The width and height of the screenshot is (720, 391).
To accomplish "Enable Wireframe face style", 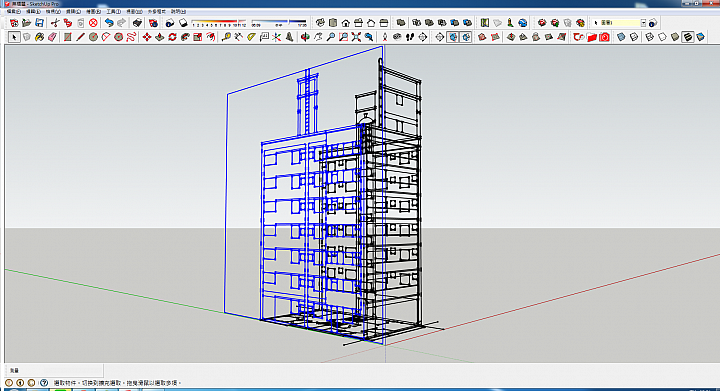I will coord(649,37).
